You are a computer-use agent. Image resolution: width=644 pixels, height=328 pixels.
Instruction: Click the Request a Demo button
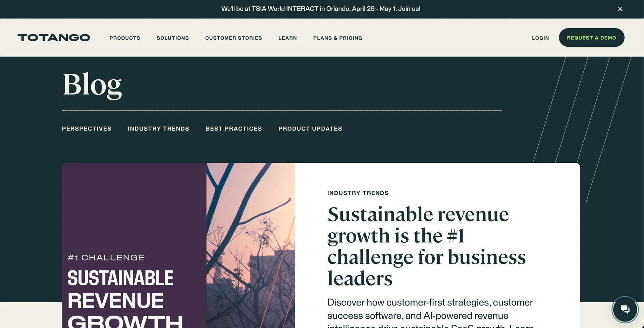(591, 38)
